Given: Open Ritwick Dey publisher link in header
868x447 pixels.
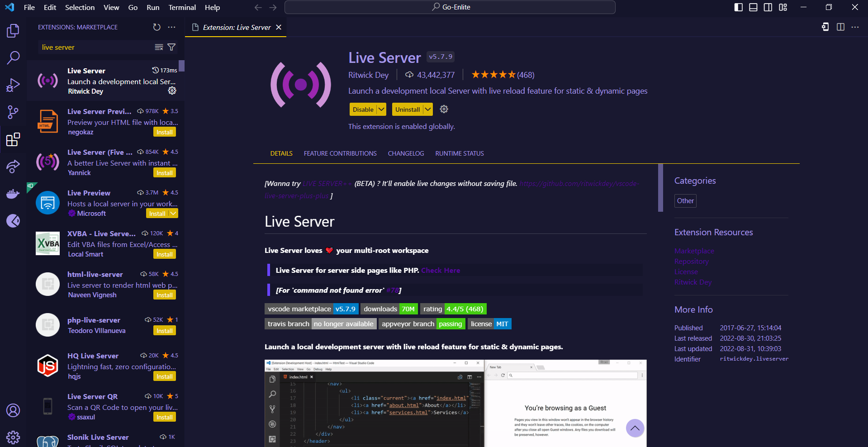Looking at the screenshot, I should pos(368,75).
